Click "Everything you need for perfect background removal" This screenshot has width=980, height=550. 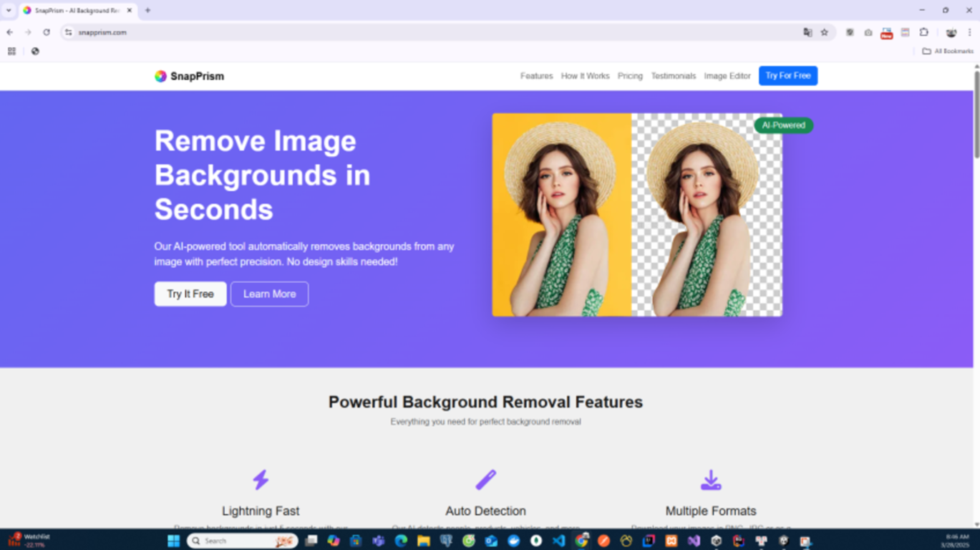pyautogui.click(x=485, y=422)
